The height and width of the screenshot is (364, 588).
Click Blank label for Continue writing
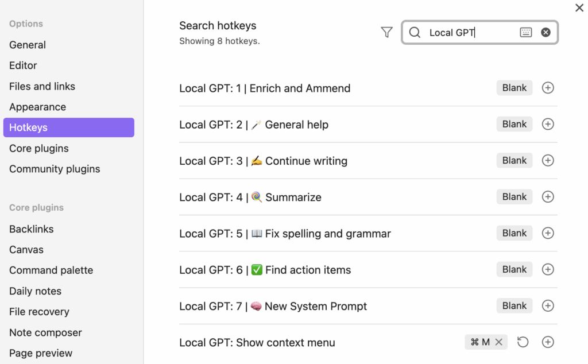click(514, 160)
